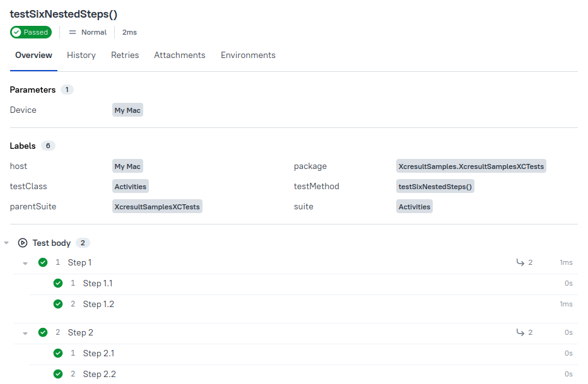This screenshot has height=384, width=588.
Task: Toggle the Step 2.1 status checkmark
Action: 58,353
